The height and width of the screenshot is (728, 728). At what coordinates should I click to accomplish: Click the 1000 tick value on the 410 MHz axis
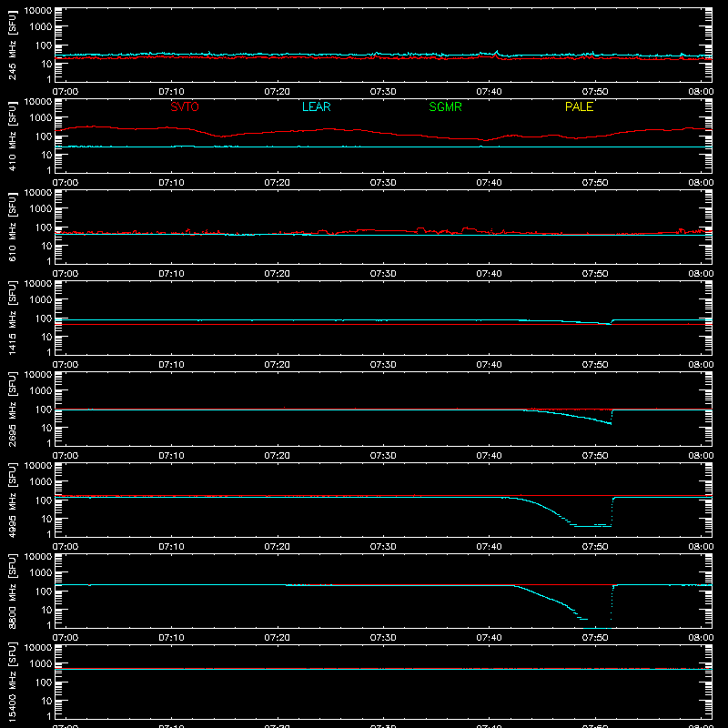pos(41,118)
